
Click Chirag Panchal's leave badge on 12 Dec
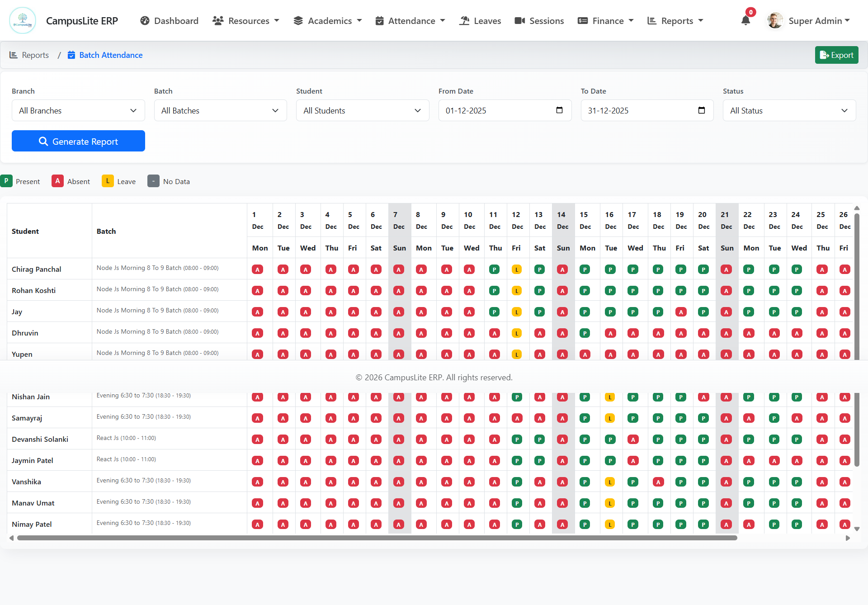(517, 269)
